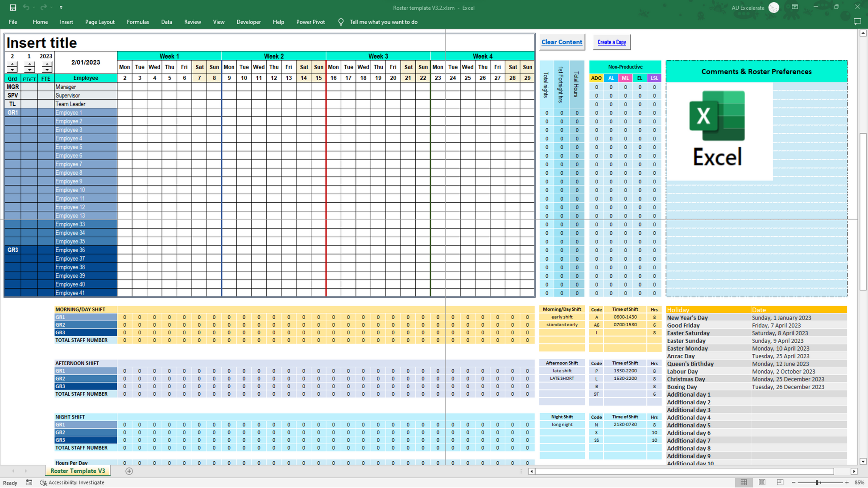
Task: Switch to Page Layout view icon
Action: [x=762, y=483]
